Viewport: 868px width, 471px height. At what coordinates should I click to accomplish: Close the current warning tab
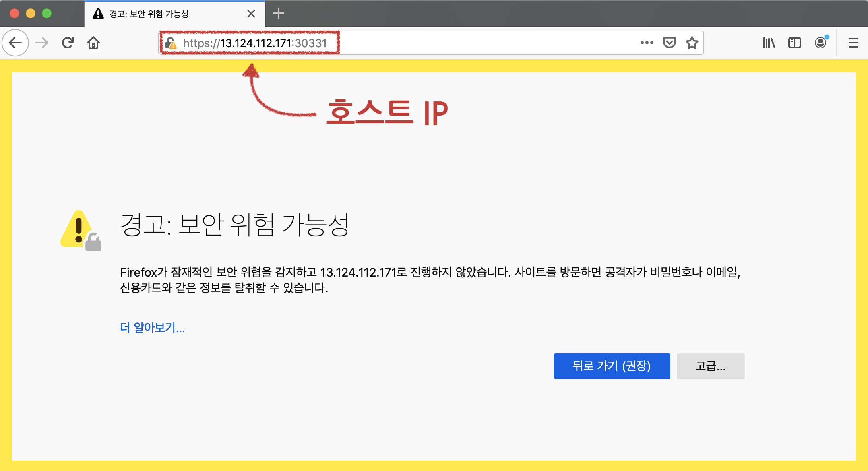click(x=251, y=14)
